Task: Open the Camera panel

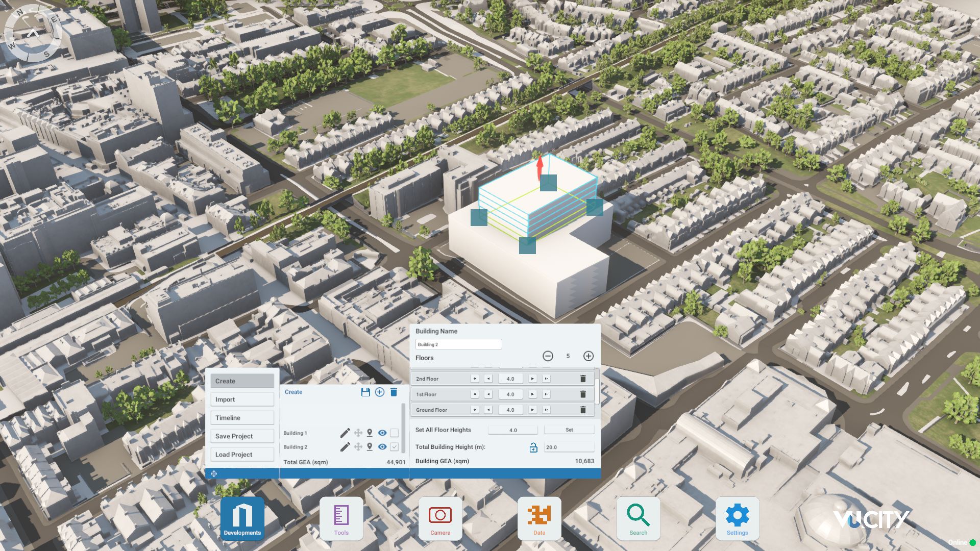Action: click(440, 518)
